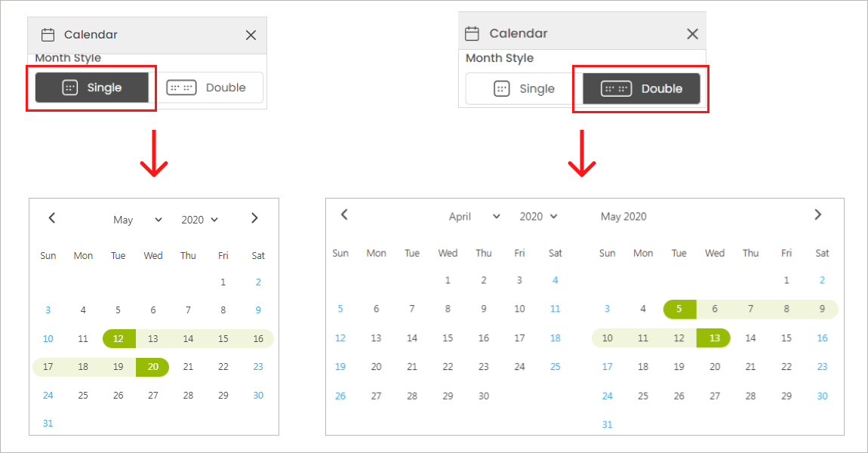Open the May month dropdown
868x453 pixels.
pos(137,220)
